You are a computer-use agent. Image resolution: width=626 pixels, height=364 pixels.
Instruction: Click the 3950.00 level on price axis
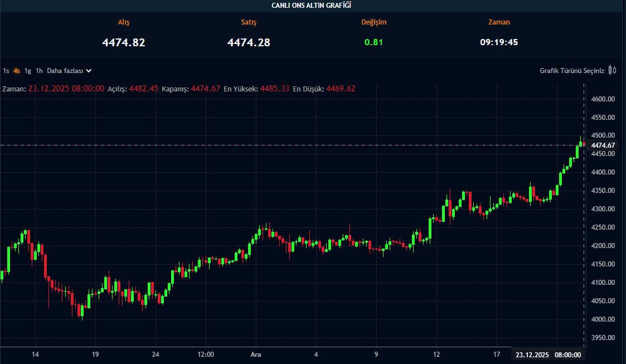(x=603, y=338)
